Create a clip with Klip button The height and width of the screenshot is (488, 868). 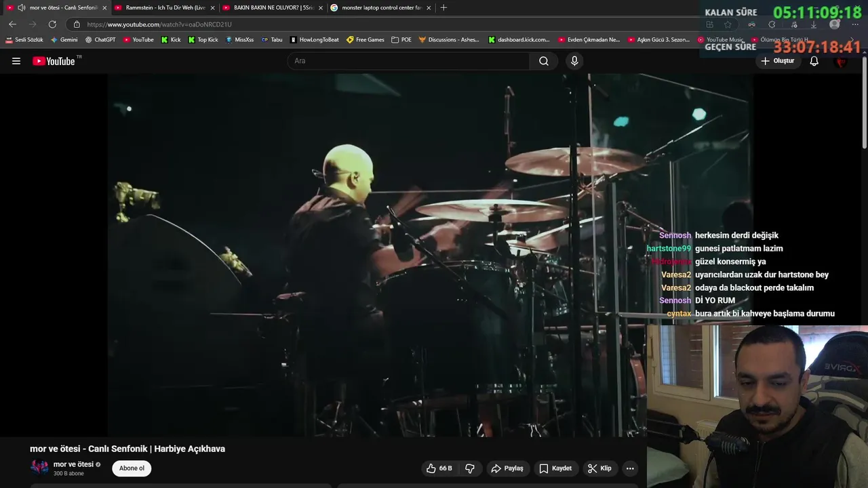[599, 468]
